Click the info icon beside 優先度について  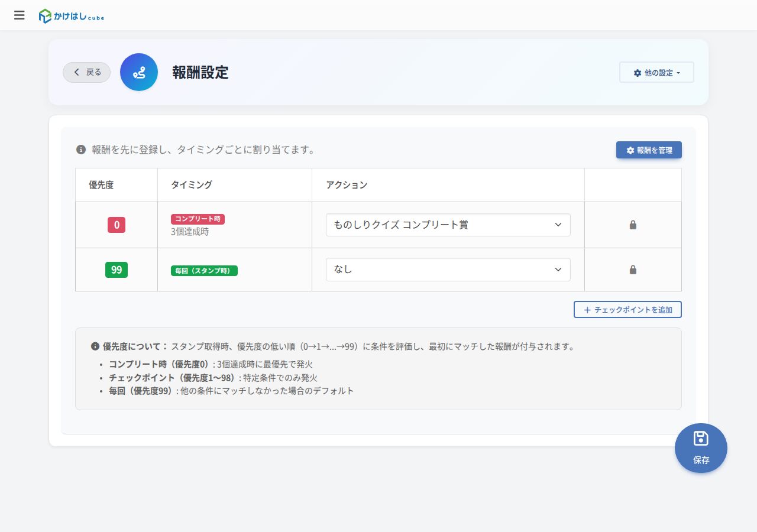tap(95, 346)
